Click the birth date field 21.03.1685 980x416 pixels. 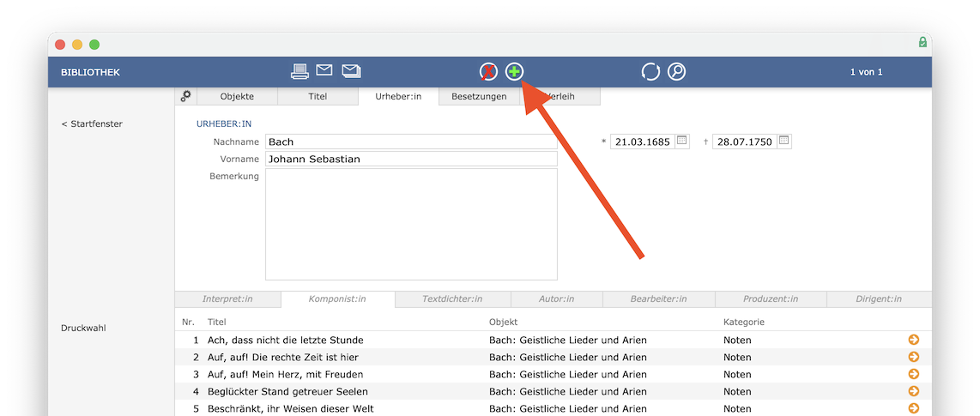click(642, 142)
